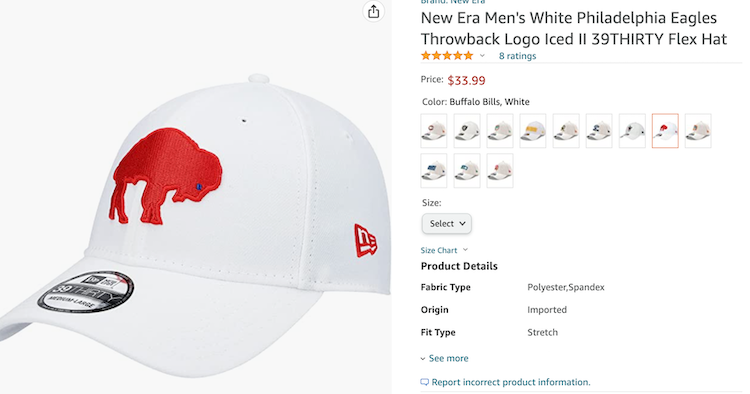Choose the hat swatch with dark star logo
Screen dimensions: 750x394
click(632, 131)
